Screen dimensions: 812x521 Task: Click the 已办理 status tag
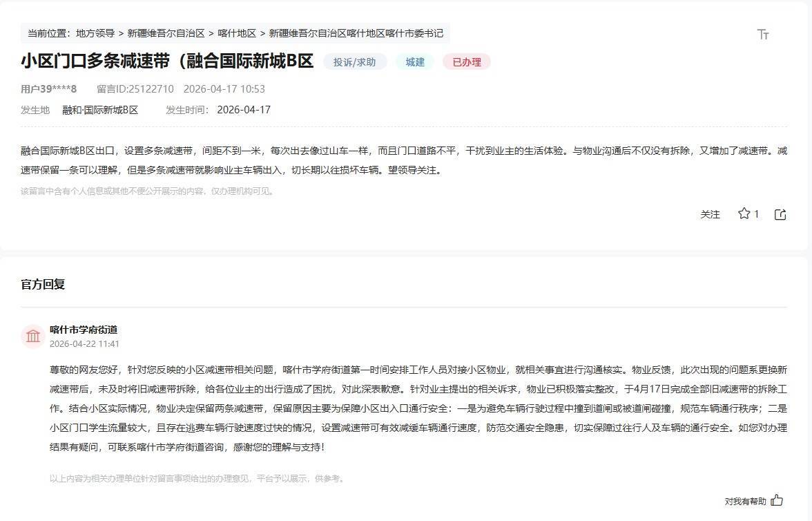467,62
